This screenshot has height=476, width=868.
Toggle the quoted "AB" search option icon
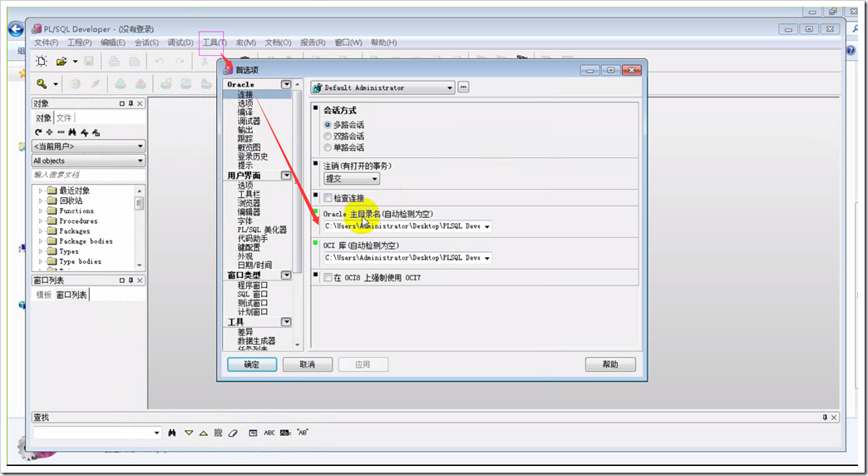pos(303,432)
